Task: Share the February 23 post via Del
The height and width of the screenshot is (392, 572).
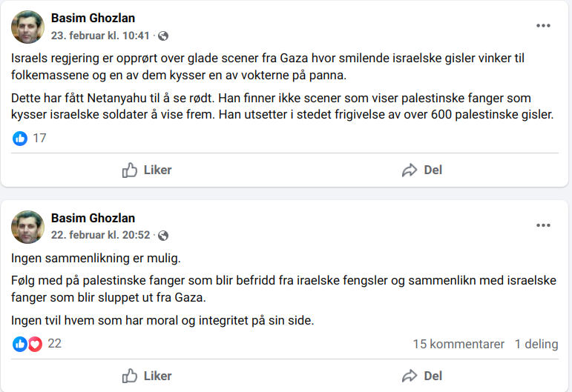Action: coord(422,170)
